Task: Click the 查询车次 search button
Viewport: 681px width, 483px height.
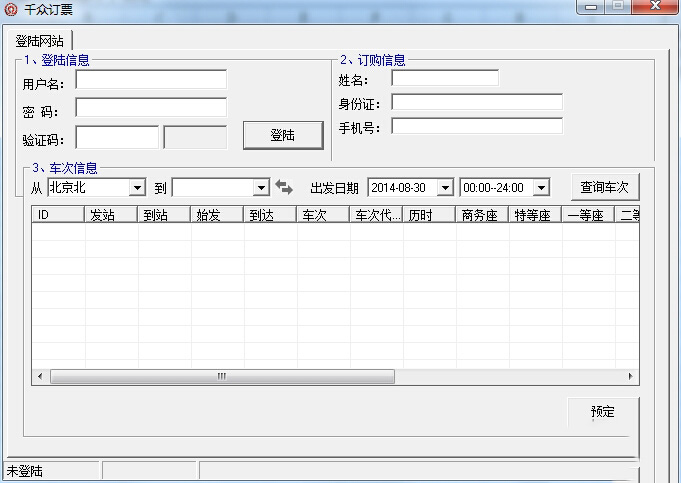Action: 605,187
